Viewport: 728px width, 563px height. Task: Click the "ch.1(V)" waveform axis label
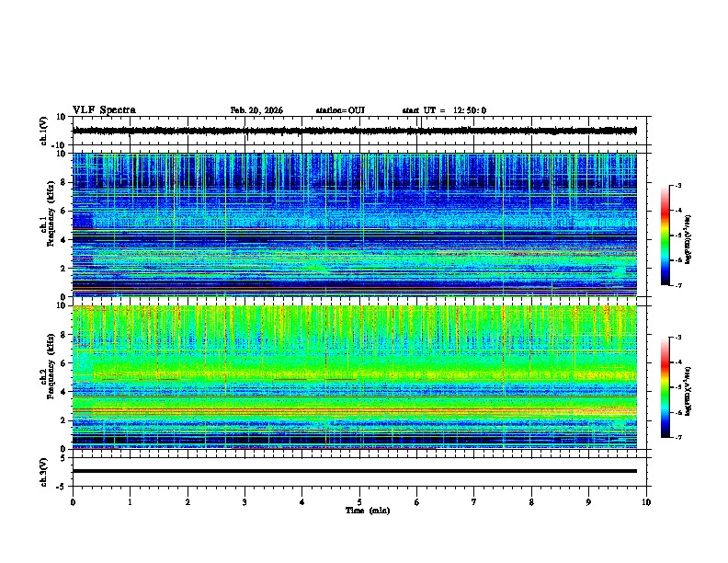tap(44, 131)
